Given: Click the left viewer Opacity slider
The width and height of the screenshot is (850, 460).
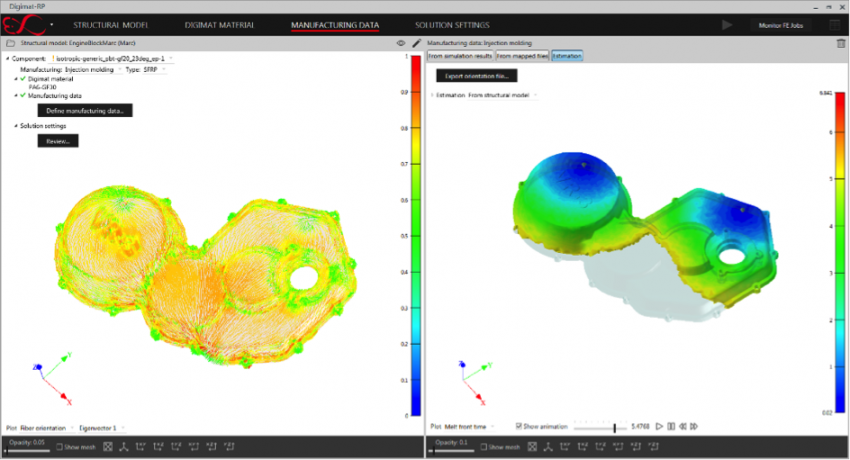Looking at the screenshot, I should (26, 451).
